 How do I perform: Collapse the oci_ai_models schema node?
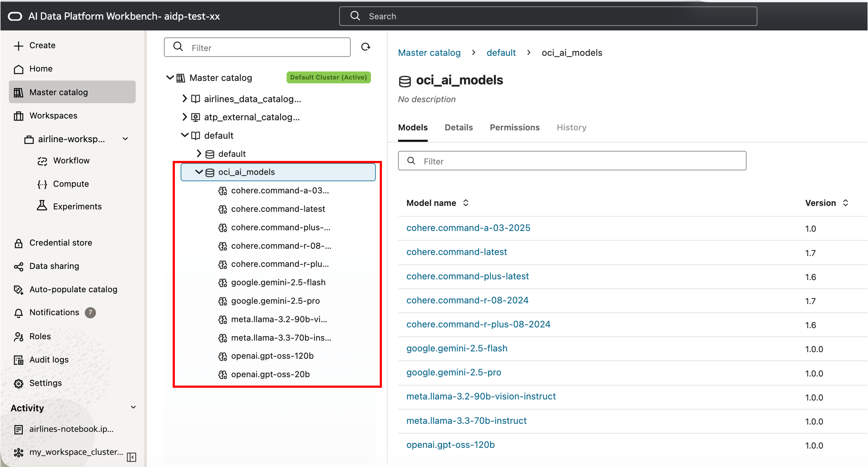pyautogui.click(x=199, y=172)
